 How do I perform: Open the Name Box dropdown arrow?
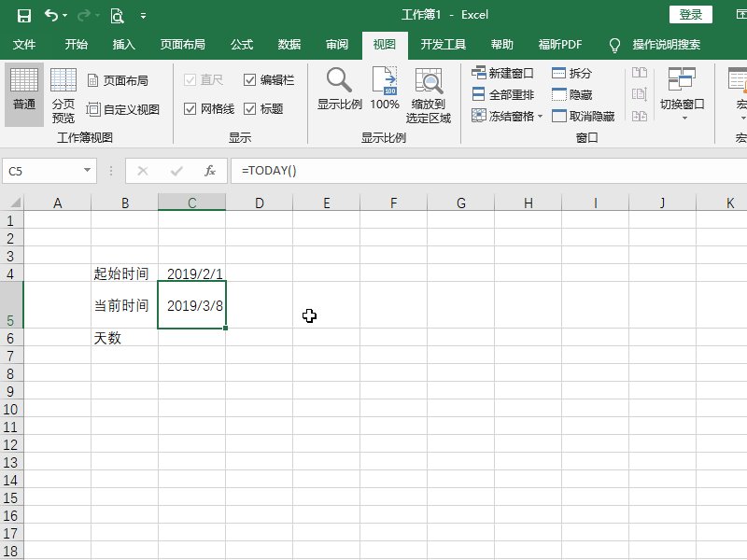[x=86, y=172]
